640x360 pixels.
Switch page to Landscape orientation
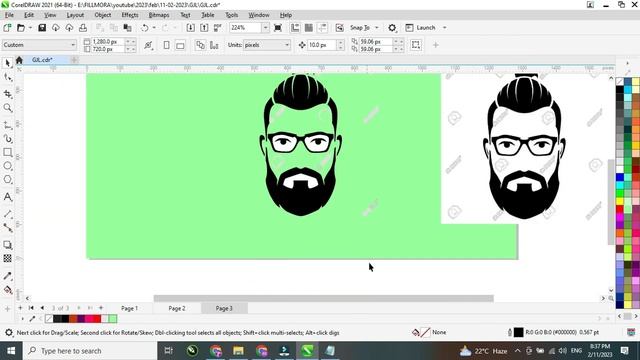click(180, 45)
